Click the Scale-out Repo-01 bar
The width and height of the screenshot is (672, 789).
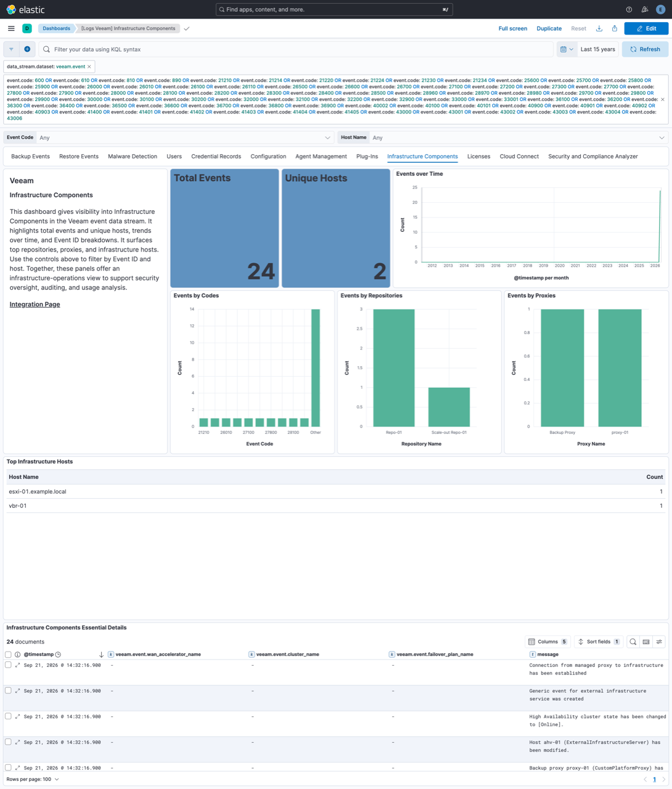coord(449,407)
